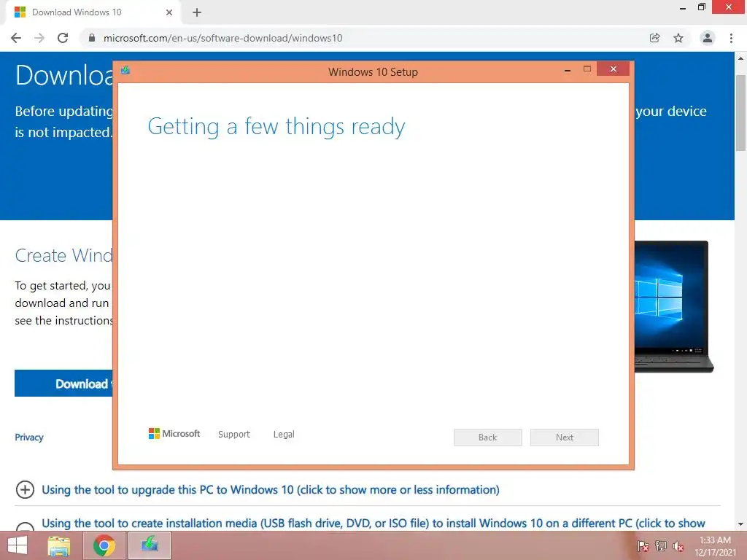Click the Next button in Setup
747x560 pixels.
point(565,437)
